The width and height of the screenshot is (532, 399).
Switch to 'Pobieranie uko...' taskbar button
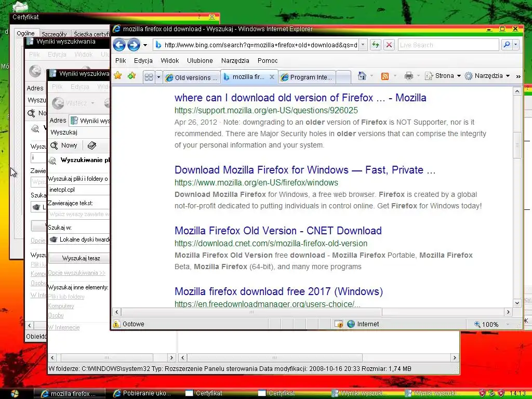[x=142, y=394]
